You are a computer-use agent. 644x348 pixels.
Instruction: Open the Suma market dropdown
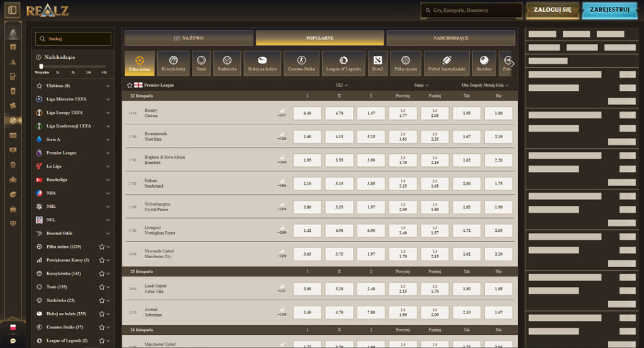(x=421, y=85)
